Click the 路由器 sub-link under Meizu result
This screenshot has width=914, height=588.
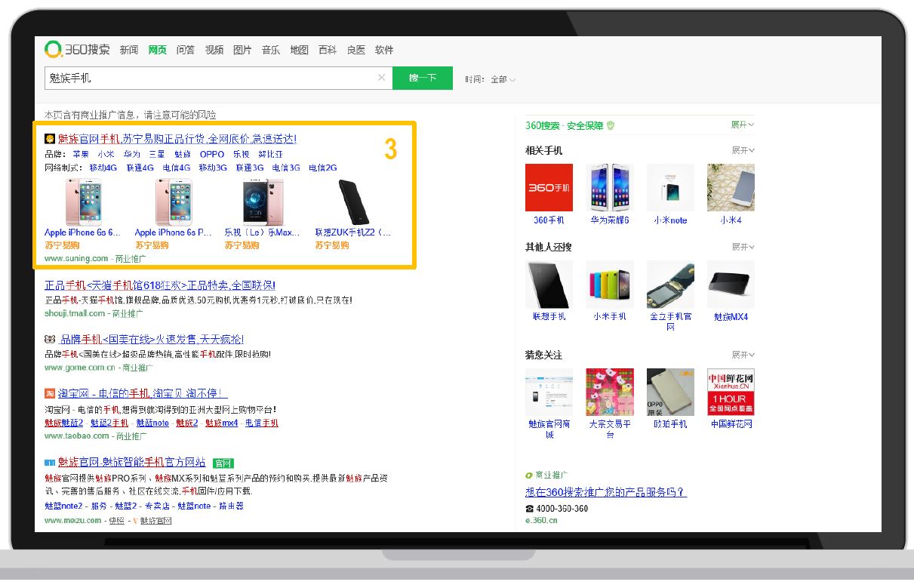point(231,506)
